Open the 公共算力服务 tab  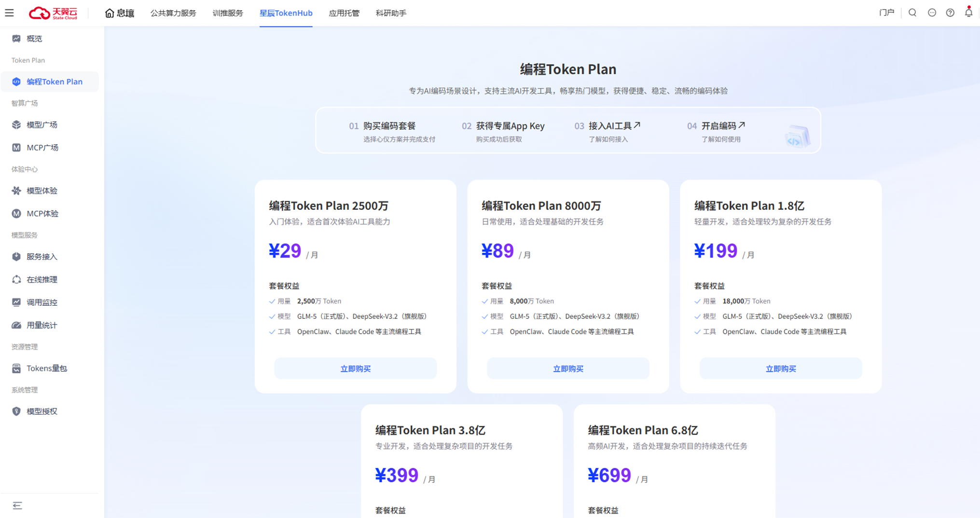(173, 13)
